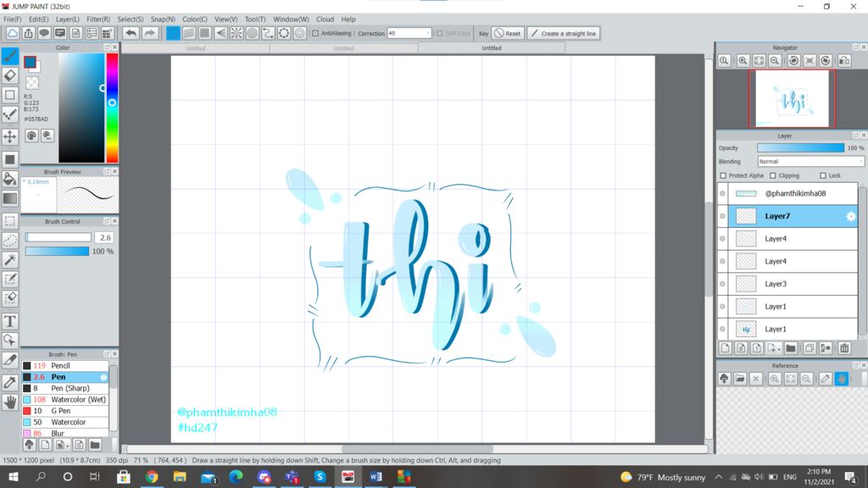
Task: Enable the layer Lock checkbox
Action: (822, 175)
